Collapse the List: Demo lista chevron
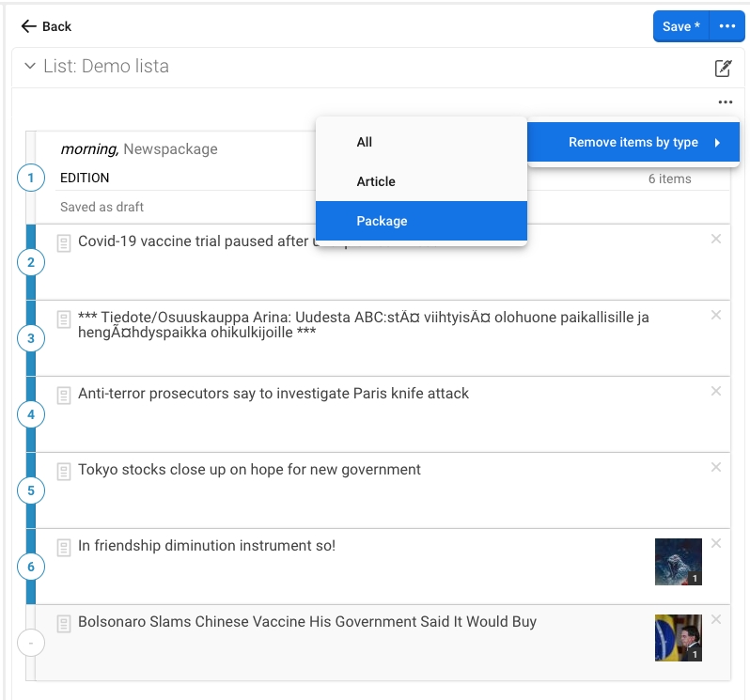Screen dimensions: 750x700 [x=29, y=67]
